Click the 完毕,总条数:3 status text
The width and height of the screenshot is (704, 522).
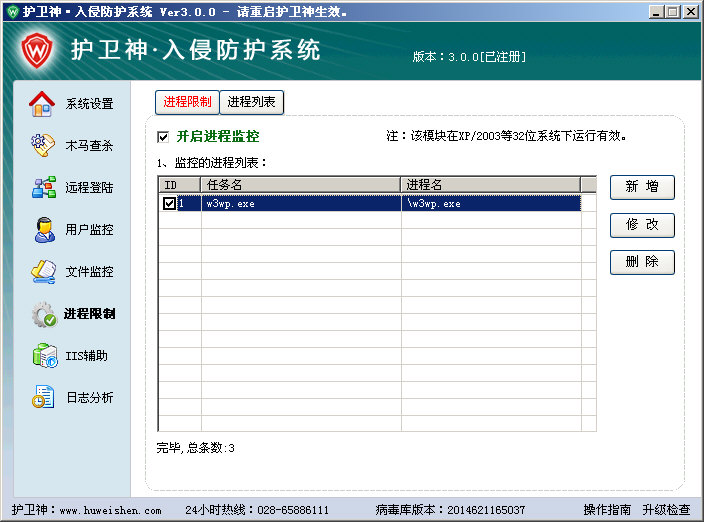(195, 448)
